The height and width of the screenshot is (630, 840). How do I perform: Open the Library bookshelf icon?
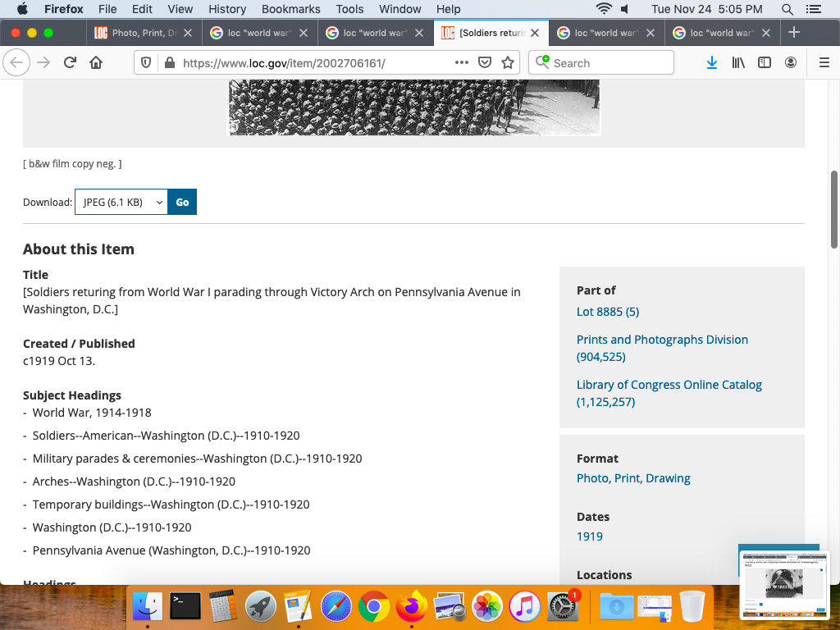[738, 63]
